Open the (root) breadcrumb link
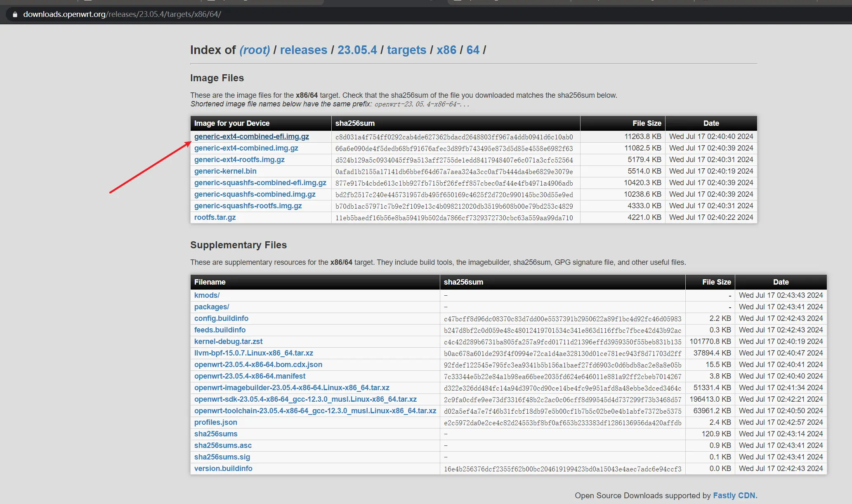This screenshot has height=504, width=852. pos(255,50)
